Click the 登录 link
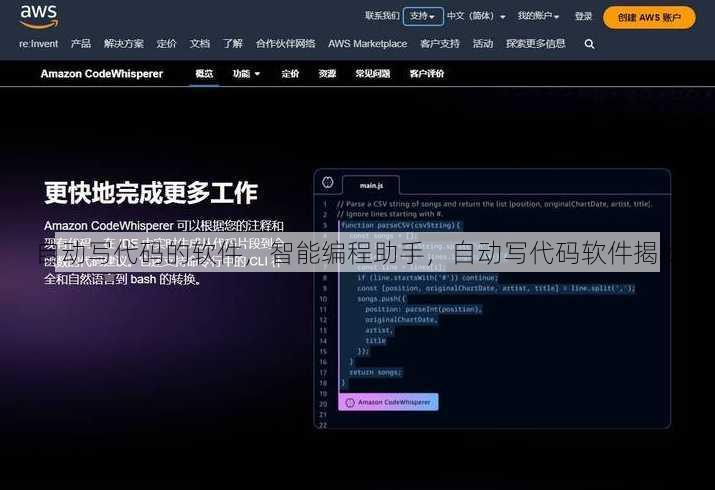715x490 pixels. point(583,17)
